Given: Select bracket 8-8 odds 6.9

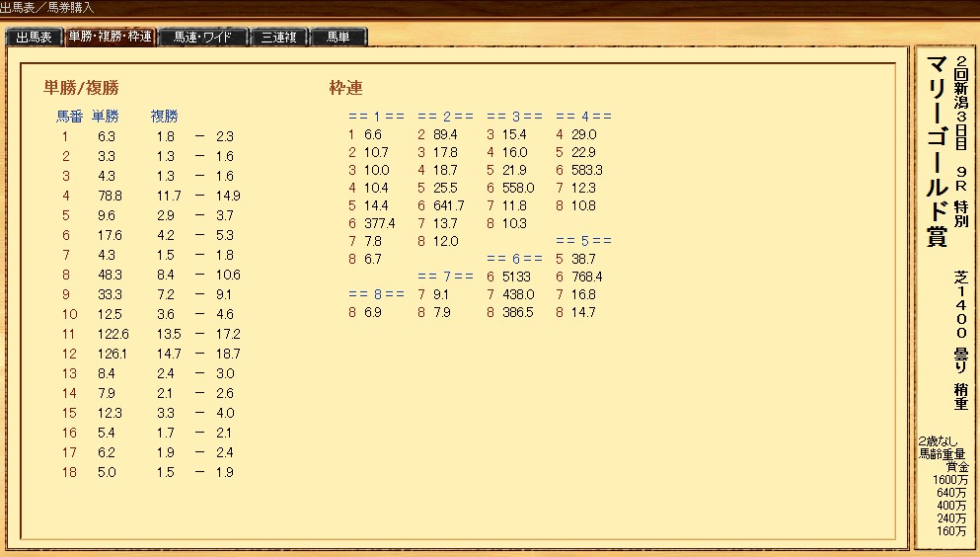Looking at the screenshot, I should pyautogui.click(x=372, y=312).
